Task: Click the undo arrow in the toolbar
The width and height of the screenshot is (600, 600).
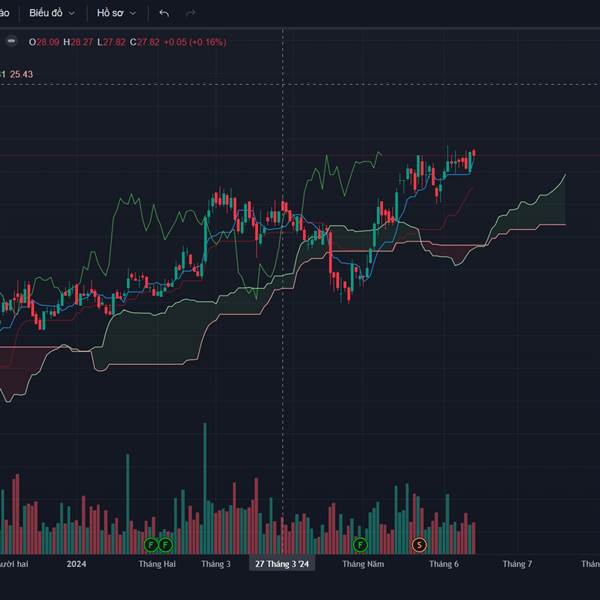Action: tap(164, 13)
